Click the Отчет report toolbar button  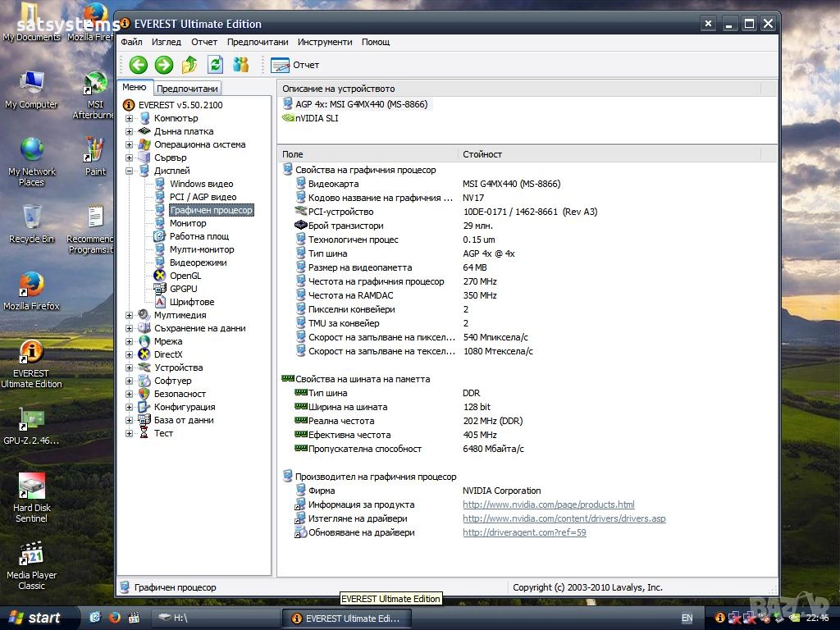295,65
